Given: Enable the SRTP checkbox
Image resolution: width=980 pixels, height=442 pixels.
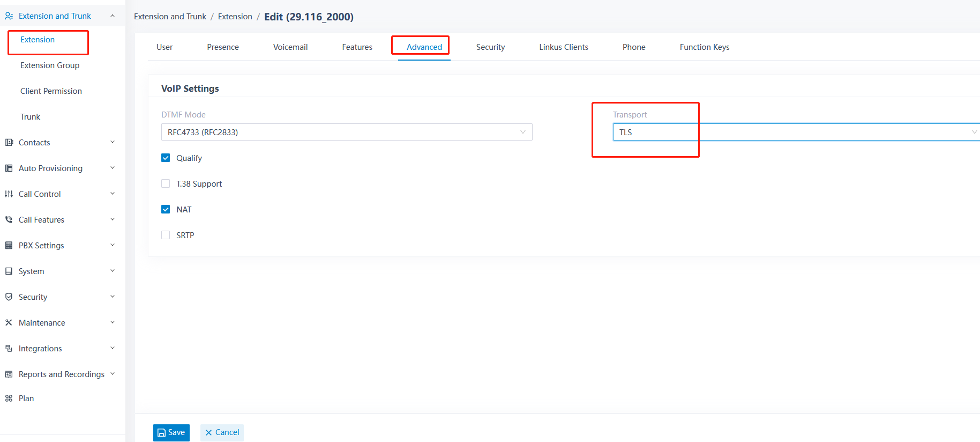Looking at the screenshot, I should coord(166,235).
